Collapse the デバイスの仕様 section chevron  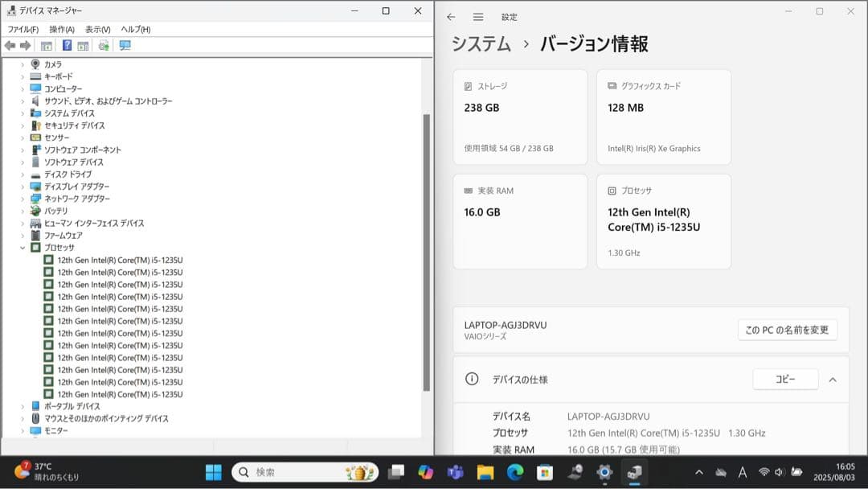tap(833, 380)
